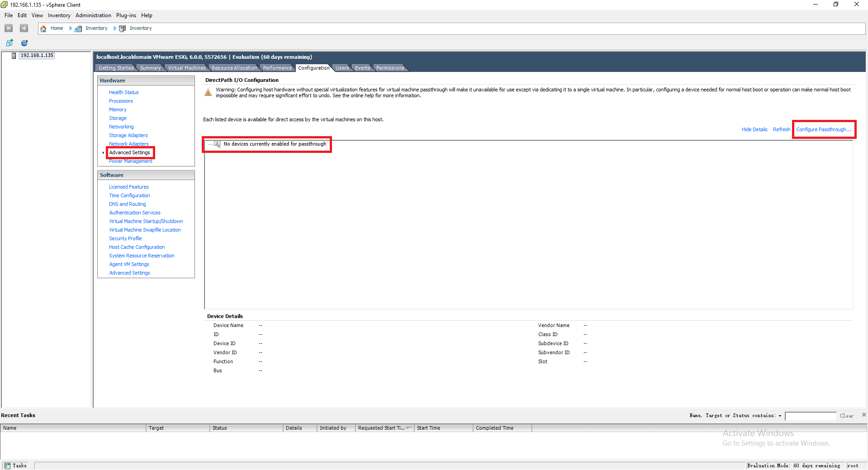
Task: Click the Status column header in tasks
Action: click(246, 428)
